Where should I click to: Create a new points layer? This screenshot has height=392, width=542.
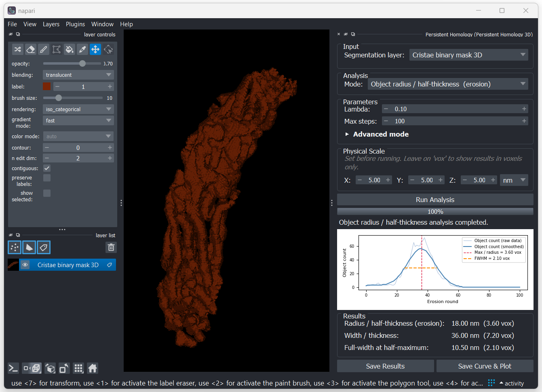coord(15,247)
